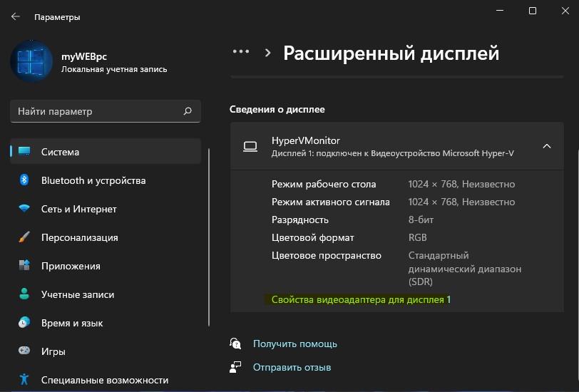
Task: Click the gamepad Игры icon
Action: click(x=24, y=351)
